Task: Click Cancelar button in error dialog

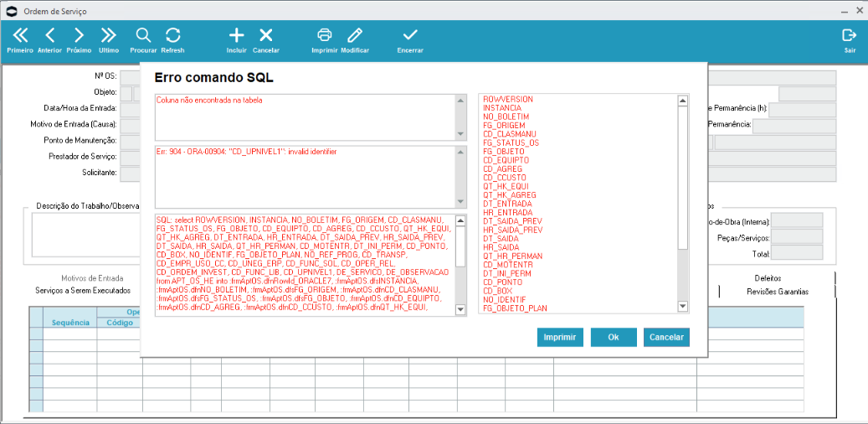Action: point(666,337)
